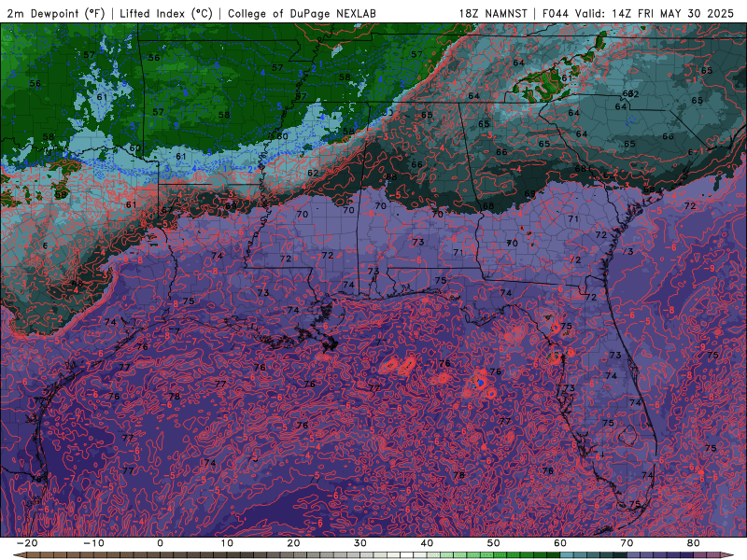Click the '-20' label on the color scale

click(x=27, y=543)
